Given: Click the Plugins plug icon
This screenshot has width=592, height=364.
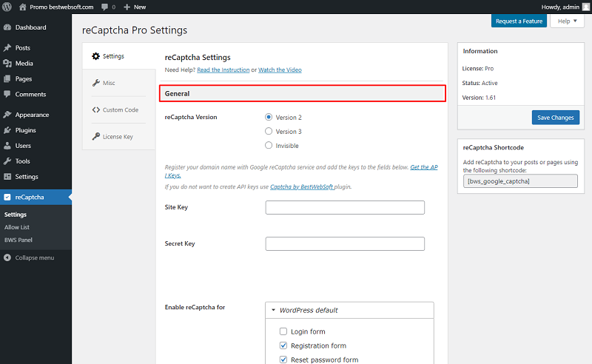Looking at the screenshot, I should click(x=7, y=130).
